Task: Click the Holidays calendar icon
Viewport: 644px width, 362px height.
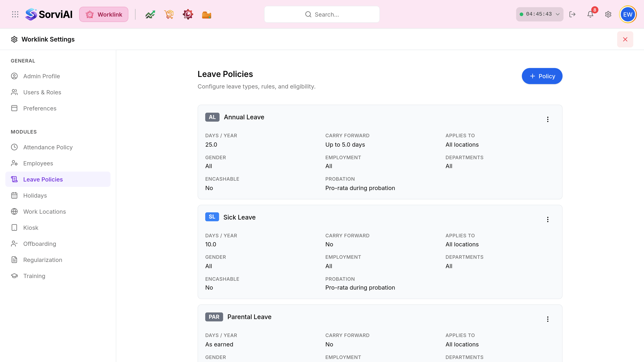Action: click(14, 195)
